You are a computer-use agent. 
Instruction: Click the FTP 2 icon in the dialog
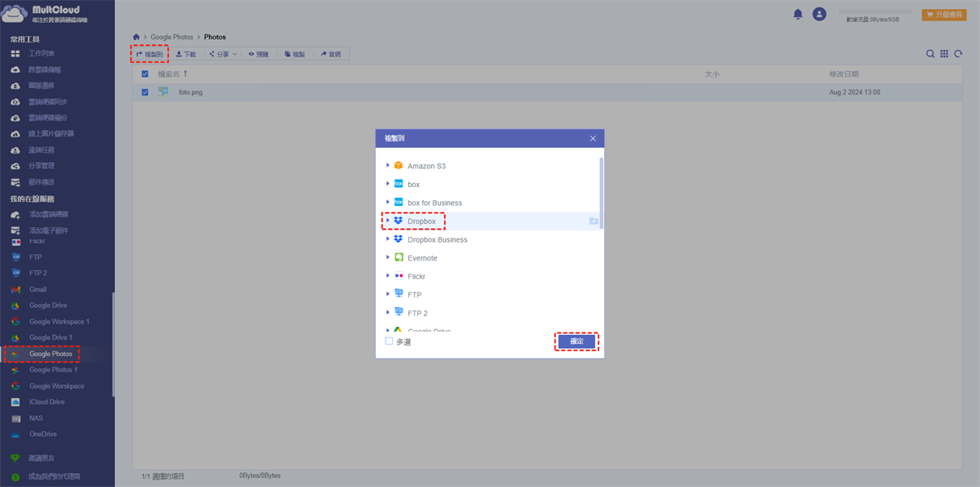[399, 313]
